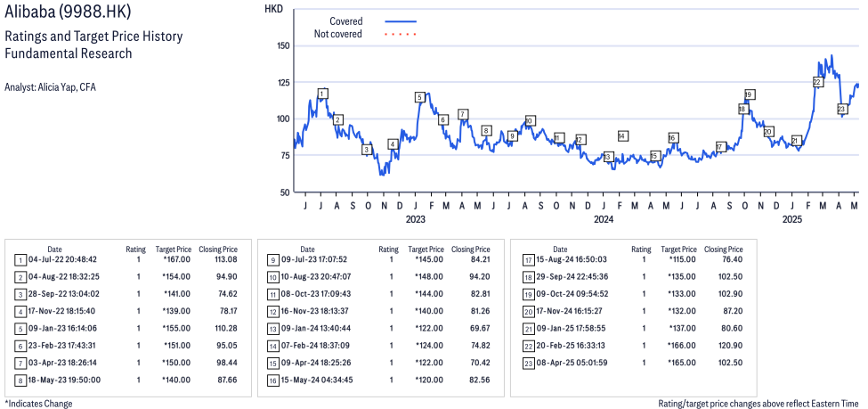Click the 08-Apr-25 05:01:59 date entry
The image size is (868, 409).
[570, 363]
